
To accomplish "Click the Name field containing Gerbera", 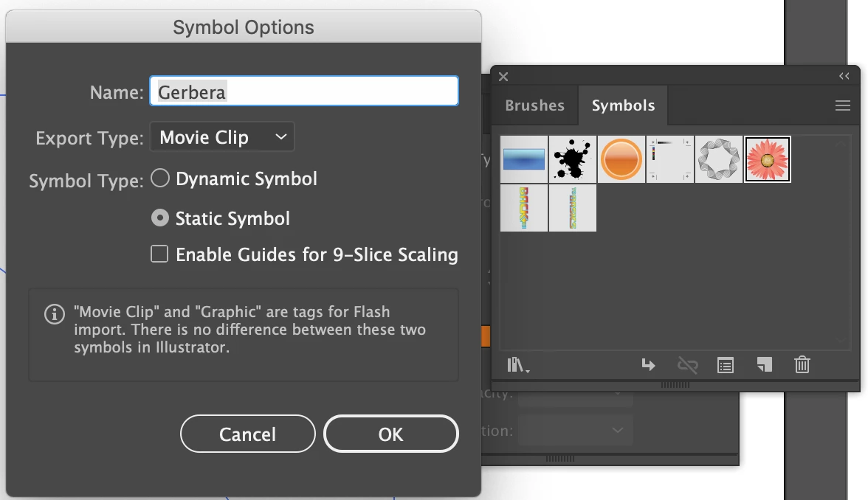I will pyautogui.click(x=304, y=91).
